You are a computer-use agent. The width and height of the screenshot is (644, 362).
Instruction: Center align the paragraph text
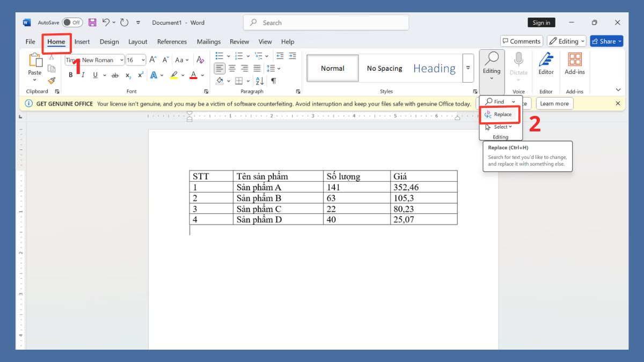pos(232,68)
